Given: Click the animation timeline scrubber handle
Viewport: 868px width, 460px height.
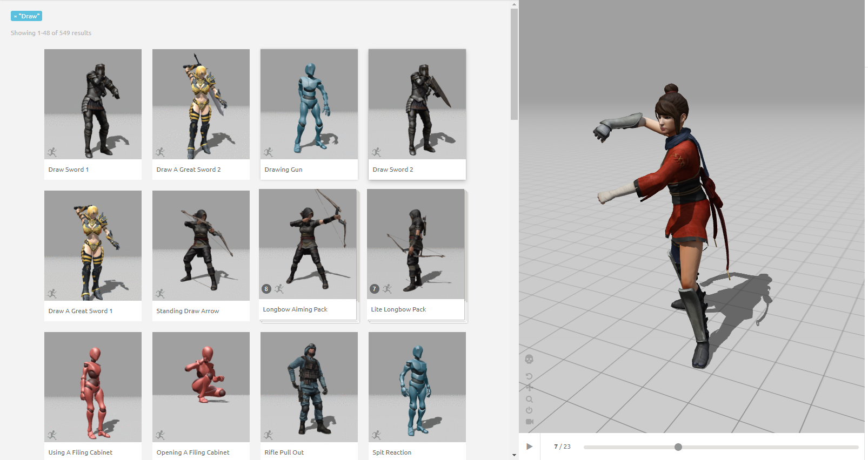Looking at the screenshot, I should point(678,447).
